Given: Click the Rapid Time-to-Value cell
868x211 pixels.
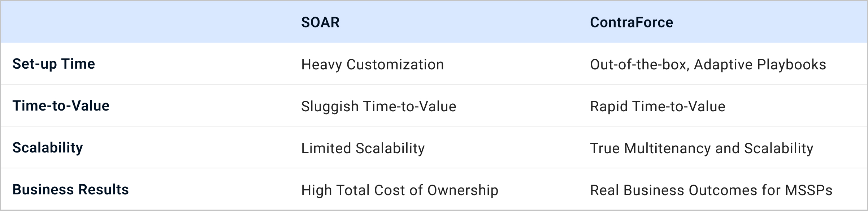Looking at the screenshot, I should pyautogui.click(x=657, y=107).
